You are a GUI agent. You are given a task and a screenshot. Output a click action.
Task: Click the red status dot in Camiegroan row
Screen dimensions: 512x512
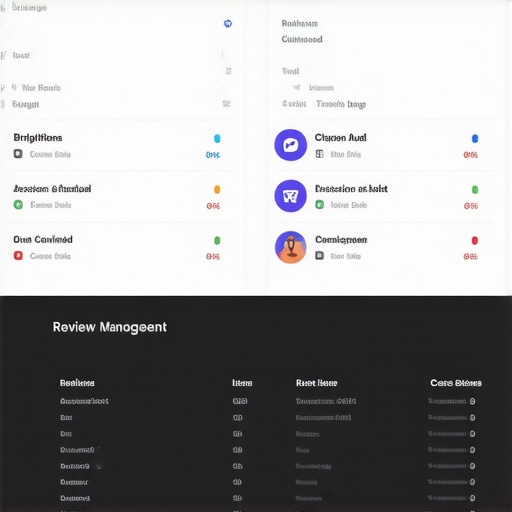[475, 240]
